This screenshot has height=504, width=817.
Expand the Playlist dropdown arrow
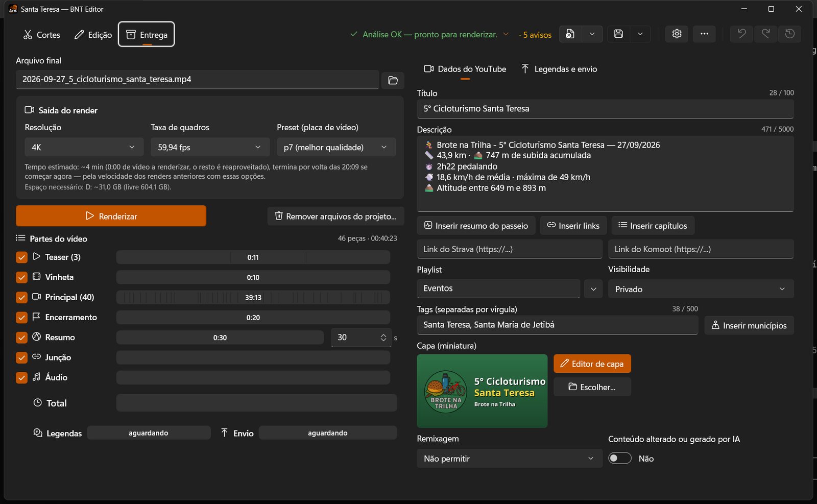pos(593,289)
